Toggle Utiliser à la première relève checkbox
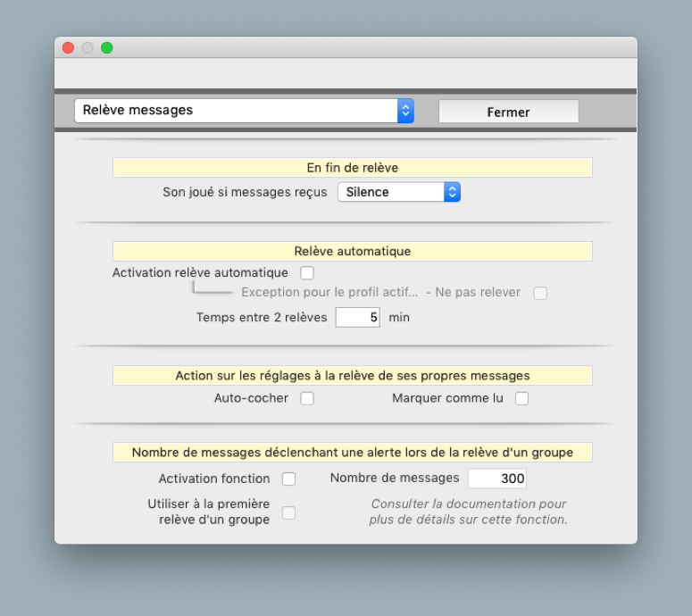 click(x=288, y=512)
